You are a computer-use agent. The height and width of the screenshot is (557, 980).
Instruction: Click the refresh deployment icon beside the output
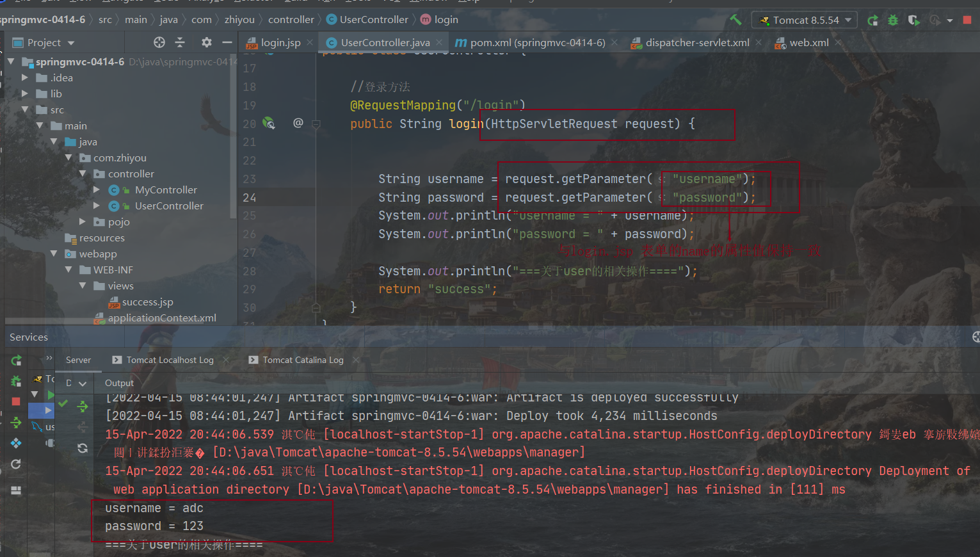pyautogui.click(x=83, y=448)
